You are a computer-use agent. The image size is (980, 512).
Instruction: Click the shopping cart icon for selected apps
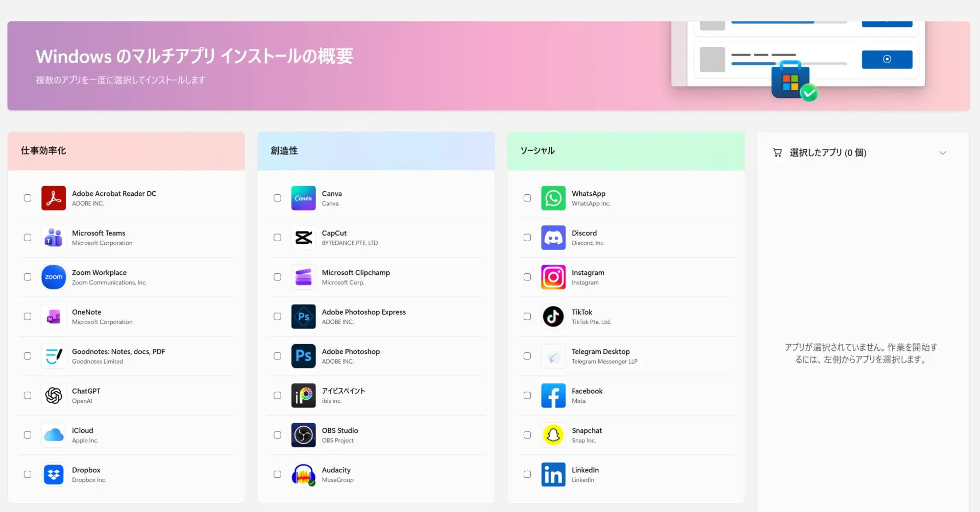point(777,152)
